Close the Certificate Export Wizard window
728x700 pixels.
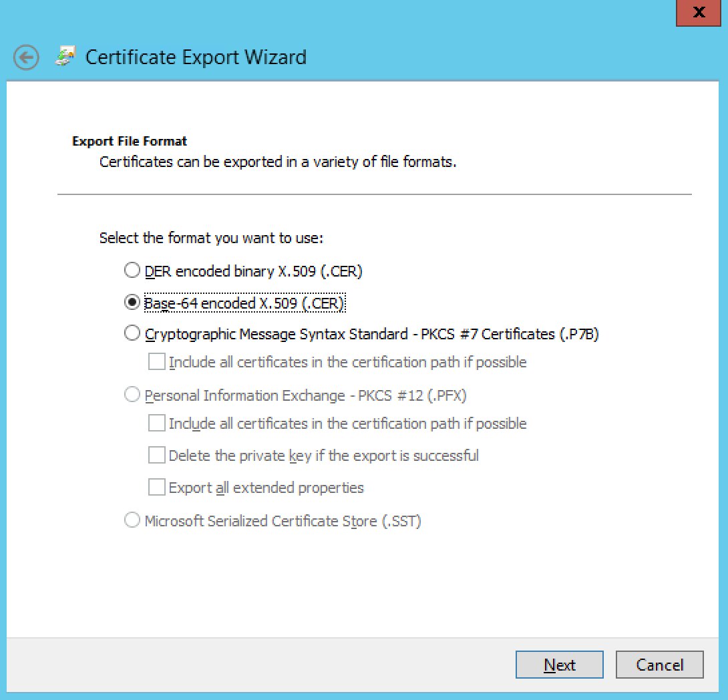(698, 13)
